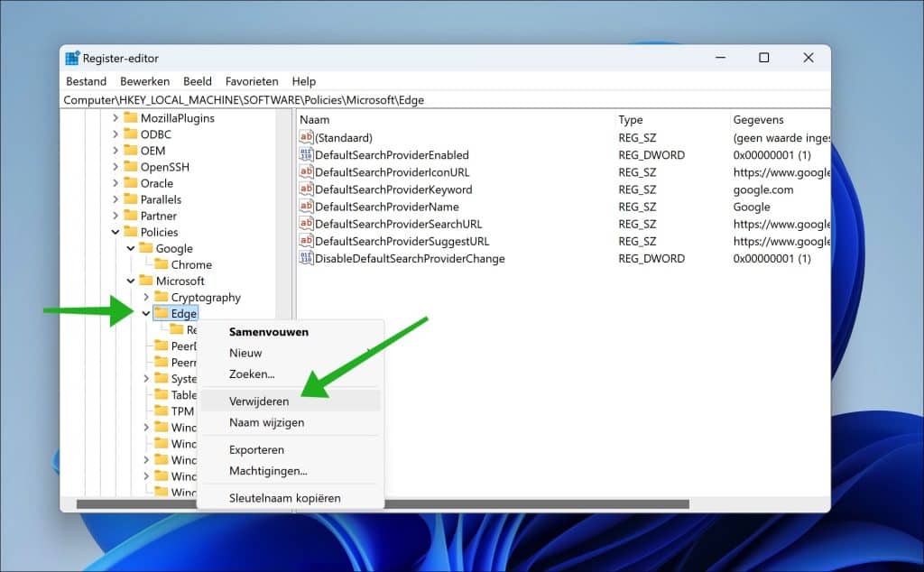924x572 pixels.
Task: Click the TPM folder icon
Action: 162,411
